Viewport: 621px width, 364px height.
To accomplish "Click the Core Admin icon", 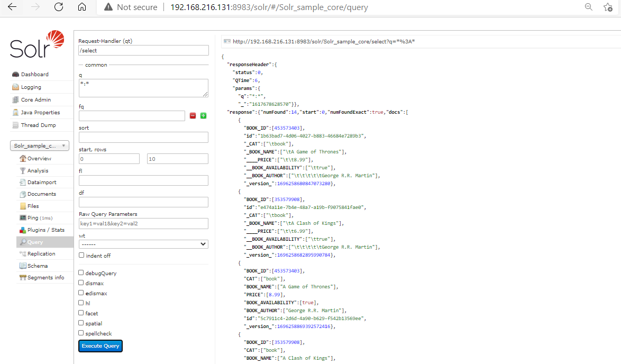I will click(x=15, y=99).
